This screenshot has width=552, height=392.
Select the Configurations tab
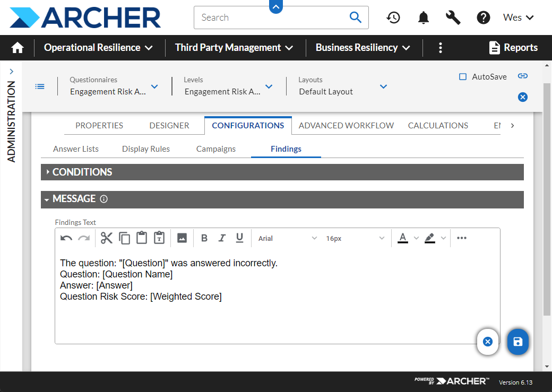click(x=248, y=126)
